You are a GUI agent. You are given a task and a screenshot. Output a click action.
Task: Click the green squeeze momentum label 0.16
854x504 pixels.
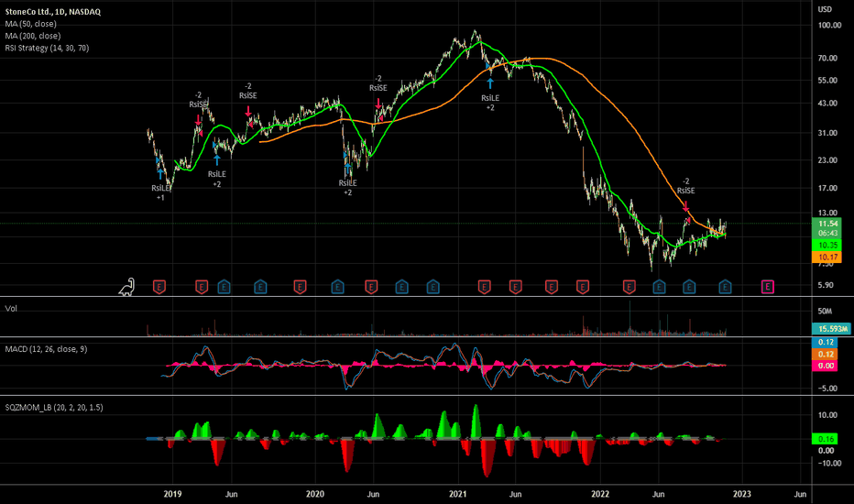pyautogui.click(x=826, y=439)
